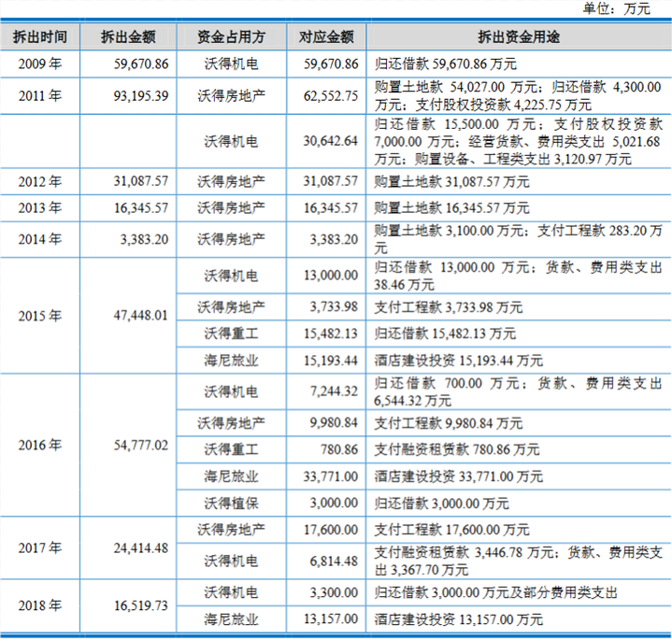Click the text 酒店建设投资 33,771.00 万元
This screenshot has height=639, width=672.
click(459, 476)
